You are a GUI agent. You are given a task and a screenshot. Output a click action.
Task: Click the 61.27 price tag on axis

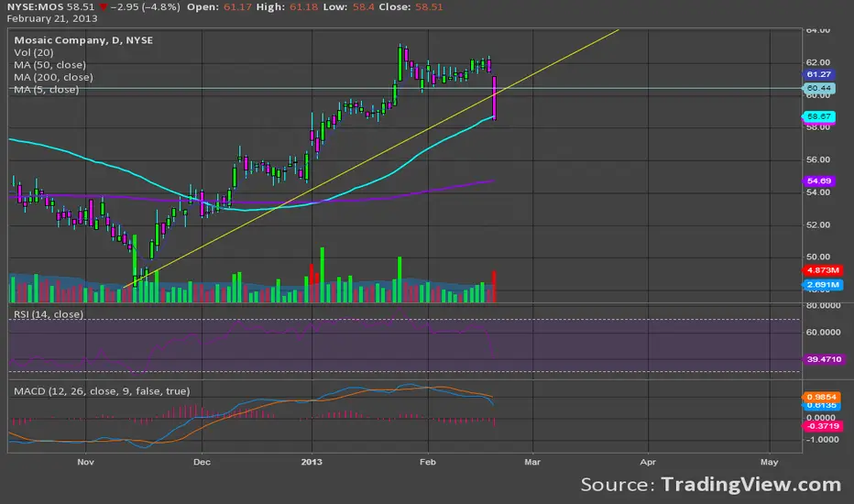[818, 74]
